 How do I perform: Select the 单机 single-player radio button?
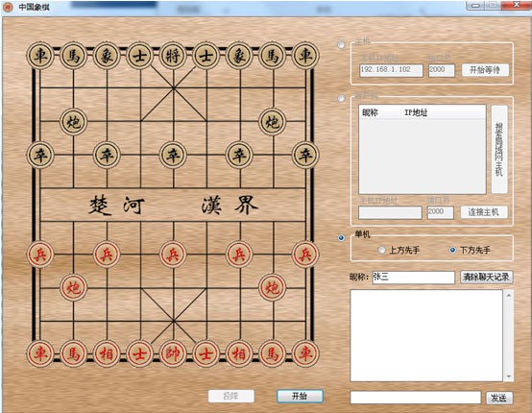[x=341, y=238]
